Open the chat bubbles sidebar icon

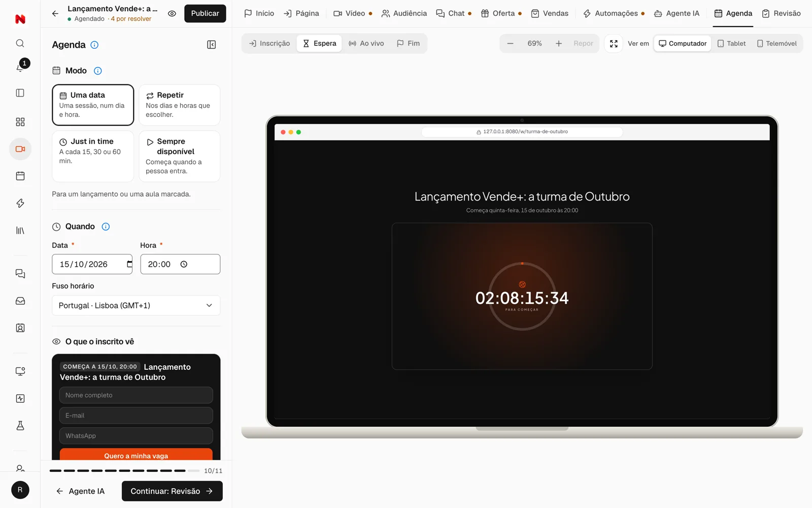pyautogui.click(x=20, y=274)
